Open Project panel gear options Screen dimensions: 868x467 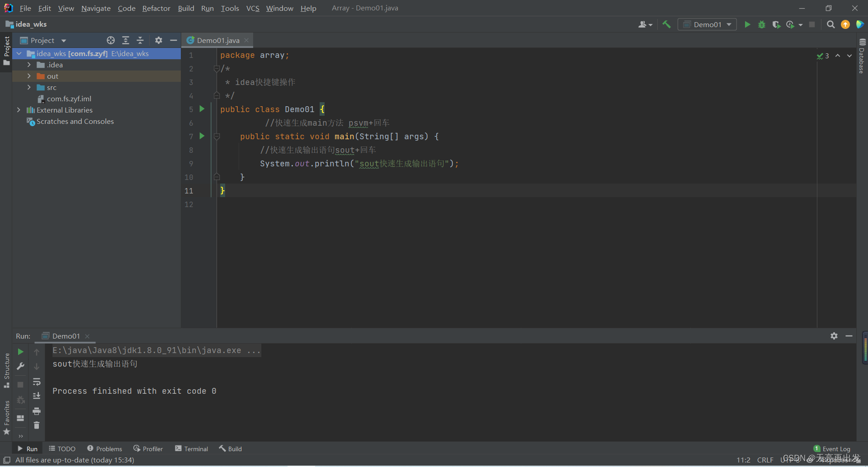pos(158,40)
